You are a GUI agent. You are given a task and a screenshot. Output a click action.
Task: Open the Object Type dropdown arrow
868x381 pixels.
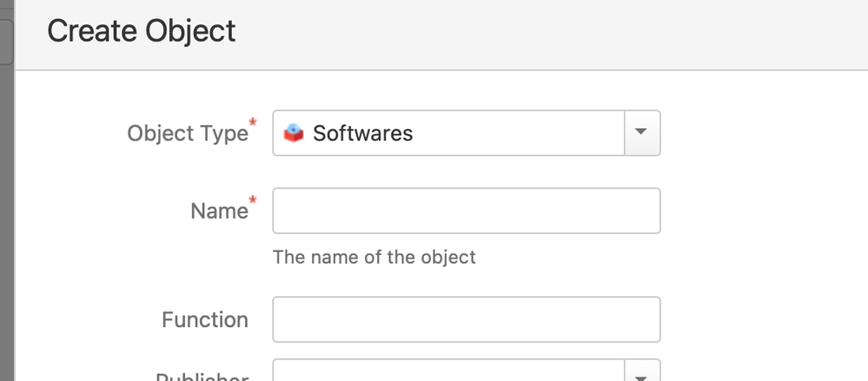(x=642, y=134)
